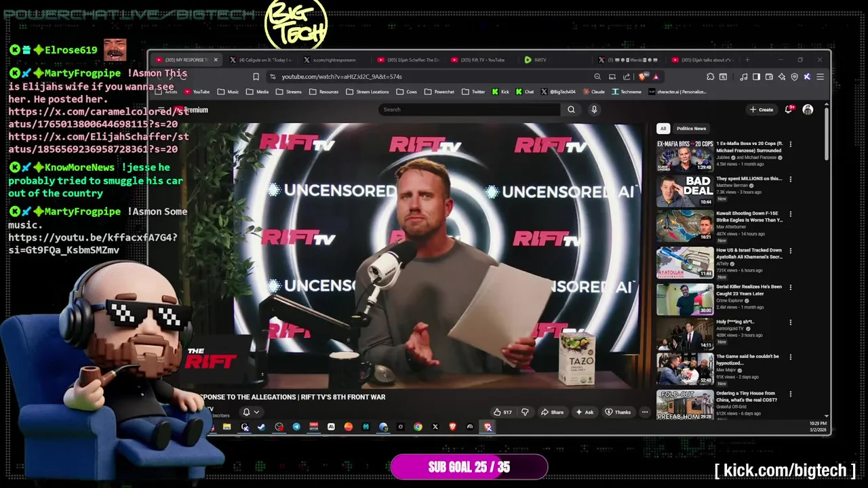Select the Politics News filter chip
This screenshot has height=488, width=868.
(x=691, y=128)
